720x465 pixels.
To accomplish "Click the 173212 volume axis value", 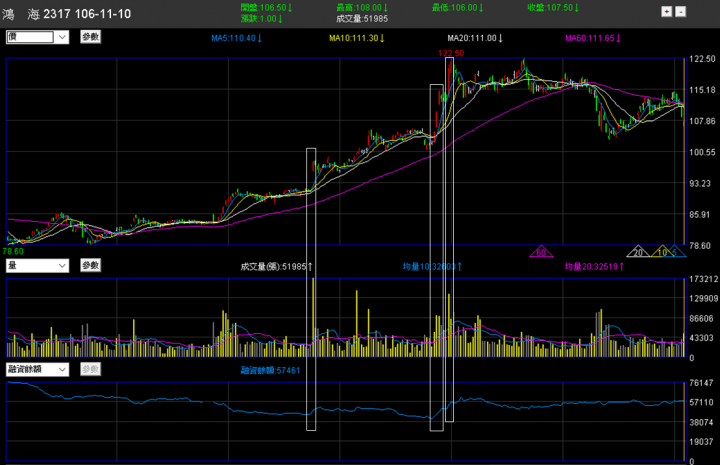I will (703, 279).
